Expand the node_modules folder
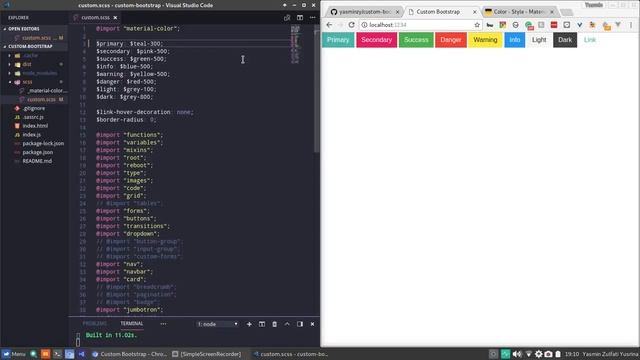The height and width of the screenshot is (360, 640). [x=40, y=73]
